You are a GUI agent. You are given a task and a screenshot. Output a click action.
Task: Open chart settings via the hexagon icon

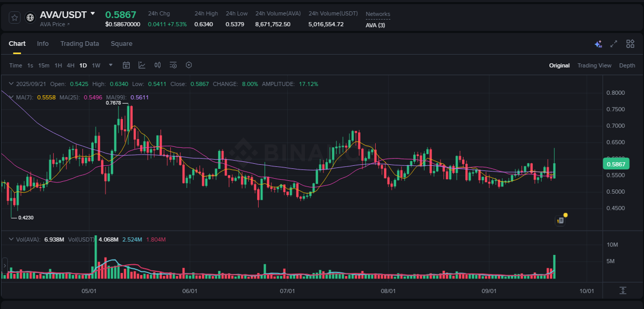(189, 65)
